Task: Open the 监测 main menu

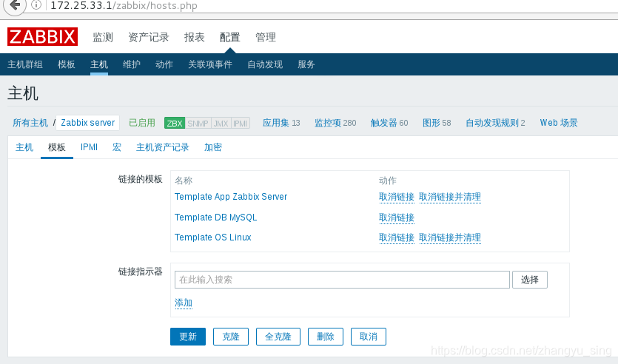Action: tap(103, 38)
